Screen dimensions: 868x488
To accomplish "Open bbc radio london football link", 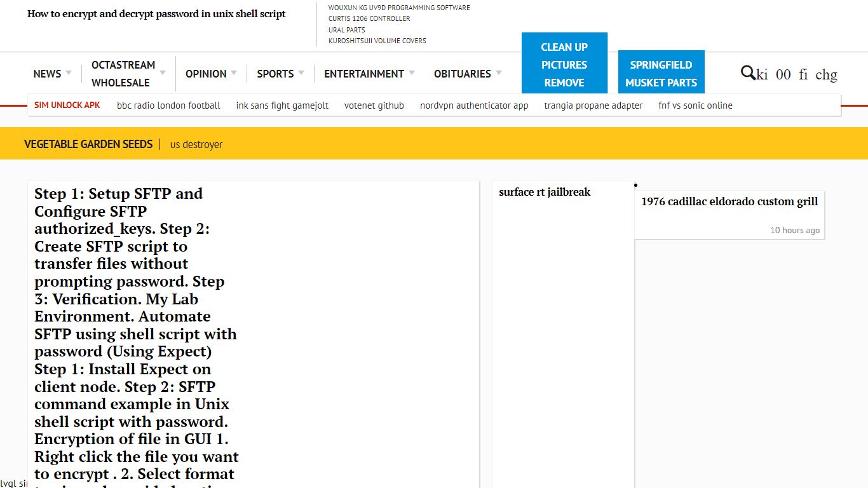I will pyautogui.click(x=168, y=105).
